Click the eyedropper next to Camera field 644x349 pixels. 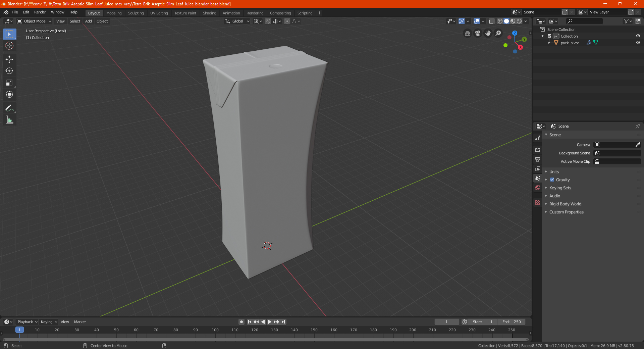[638, 145]
